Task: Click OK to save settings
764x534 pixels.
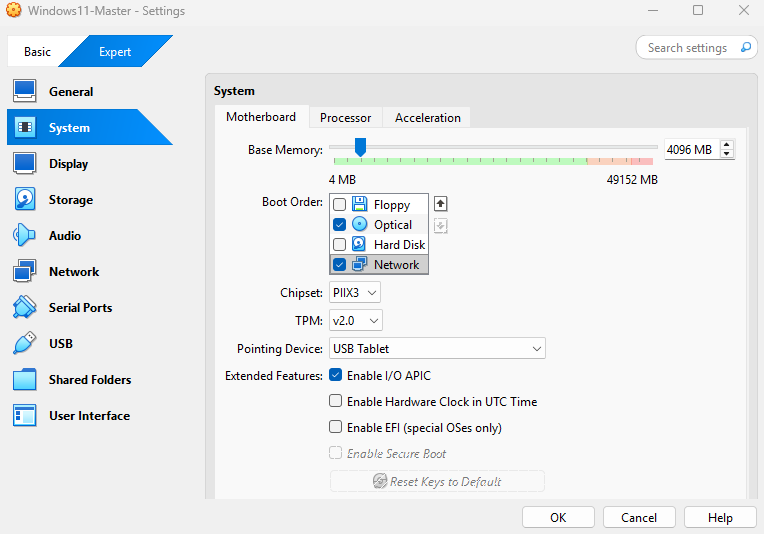Action: (x=558, y=517)
